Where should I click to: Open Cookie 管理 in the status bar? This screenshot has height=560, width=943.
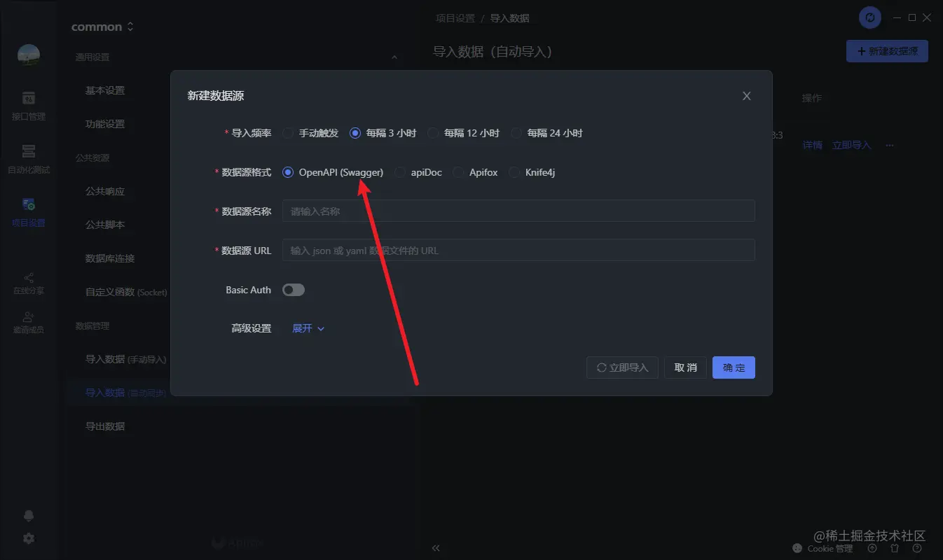[822, 548]
